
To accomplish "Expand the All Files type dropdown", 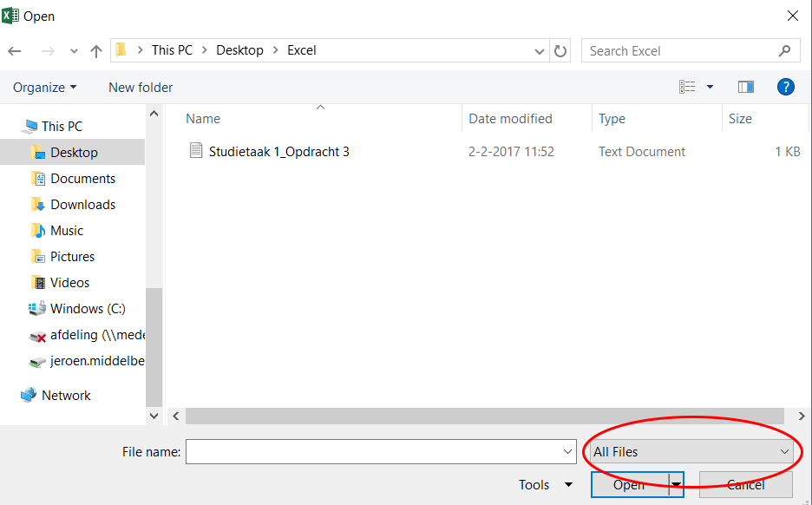I will click(691, 451).
